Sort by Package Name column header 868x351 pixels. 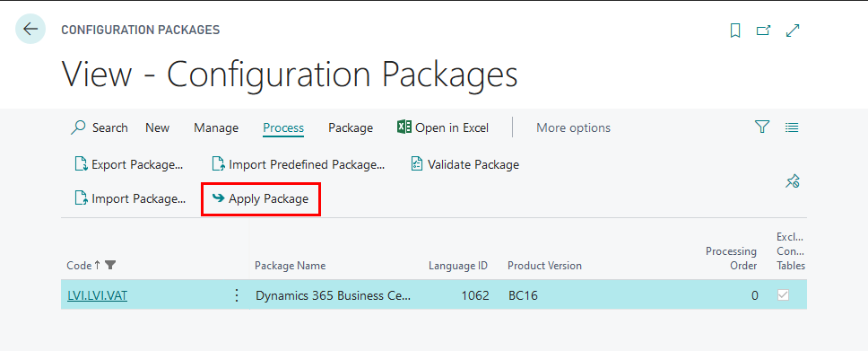pos(290,266)
